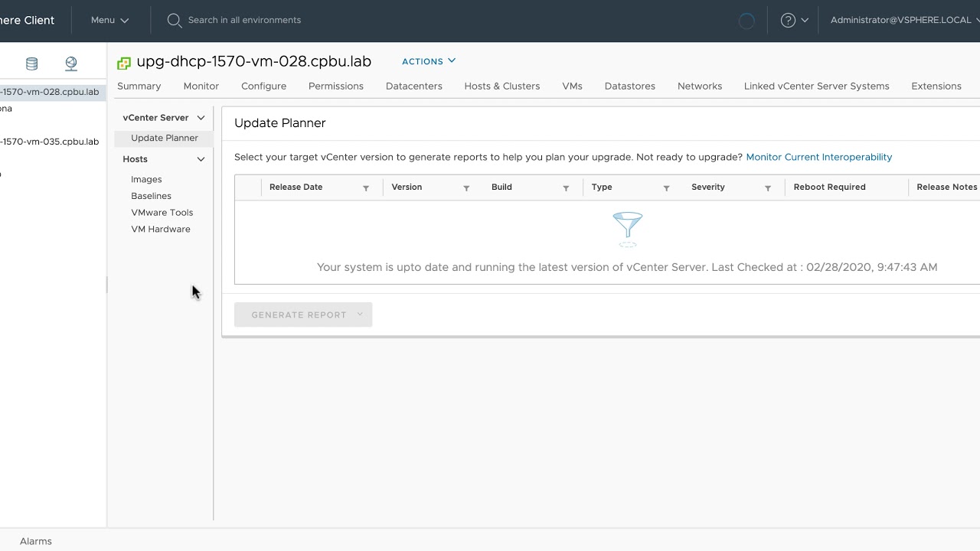Switch to the Datacenters tab
Screen dimensions: 980x551
click(414, 86)
